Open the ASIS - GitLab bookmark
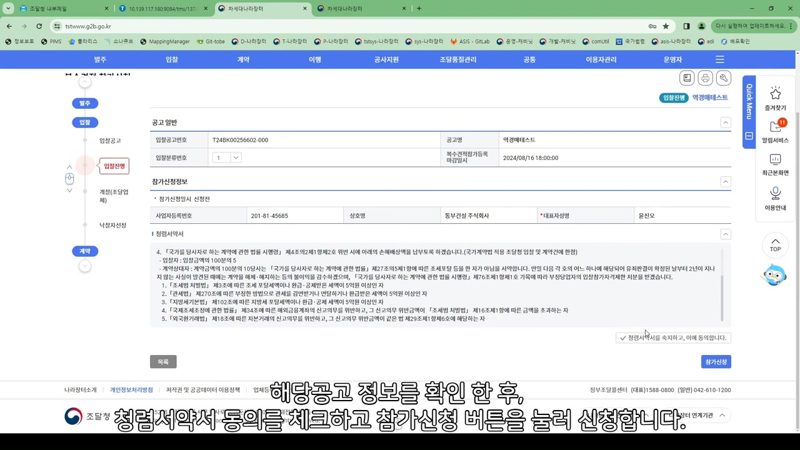The height and width of the screenshot is (450, 800). (x=470, y=41)
